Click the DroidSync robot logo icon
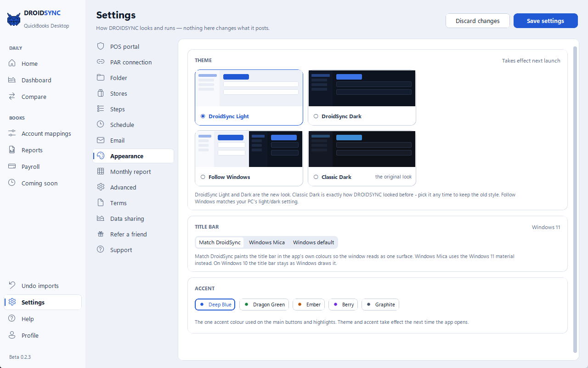 tap(13, 19)
